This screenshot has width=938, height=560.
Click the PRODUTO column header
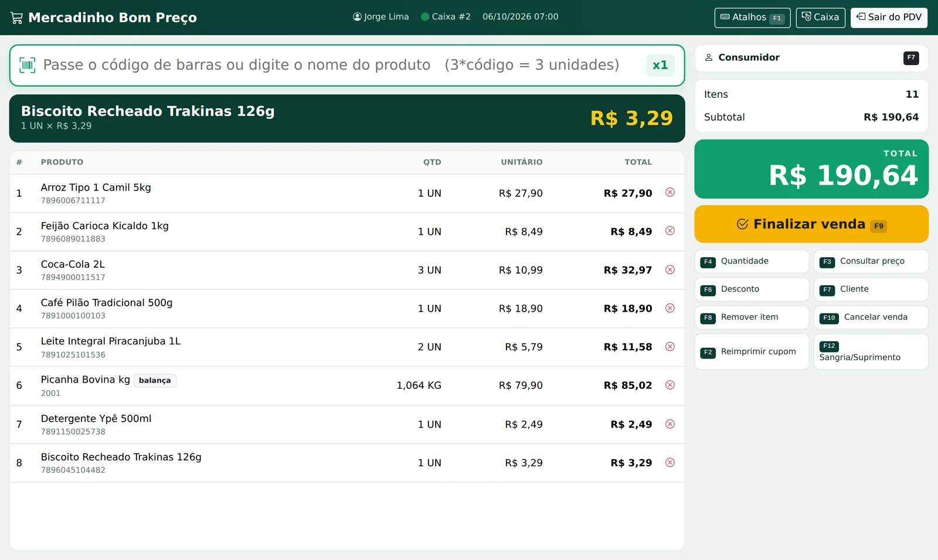click(62, 162)
